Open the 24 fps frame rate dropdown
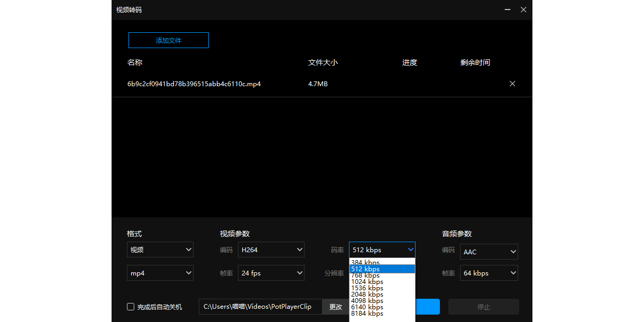The image size is (644, 322). pos(271,273)
